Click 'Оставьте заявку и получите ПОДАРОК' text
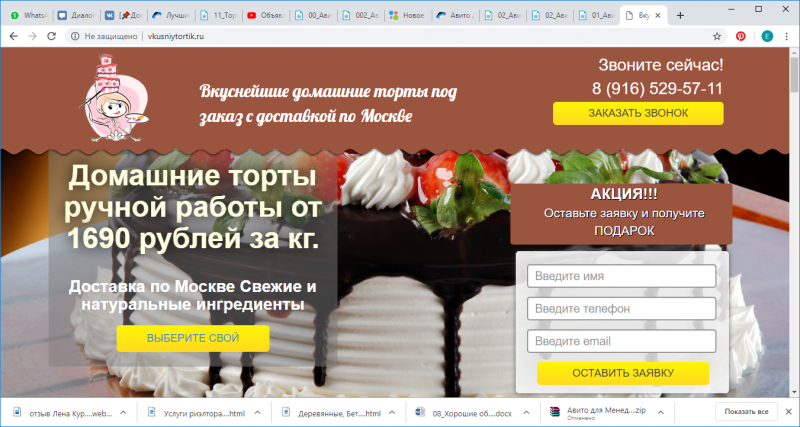Viewport: 800px width, 427px height. click(624, 222)
